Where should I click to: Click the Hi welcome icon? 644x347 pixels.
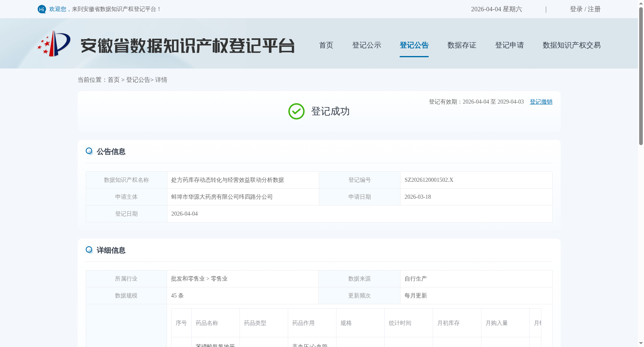[42, 9]
